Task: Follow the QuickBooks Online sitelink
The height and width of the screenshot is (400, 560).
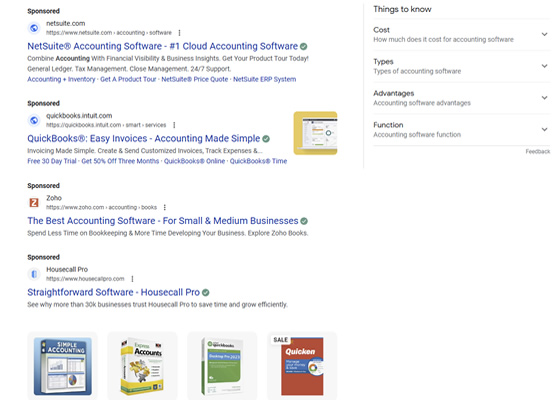Action: [194, 161]
